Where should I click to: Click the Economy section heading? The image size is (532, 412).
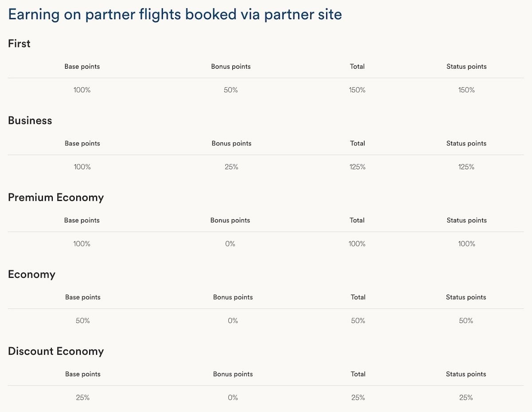pyautogui.click(x=31, y=274)
